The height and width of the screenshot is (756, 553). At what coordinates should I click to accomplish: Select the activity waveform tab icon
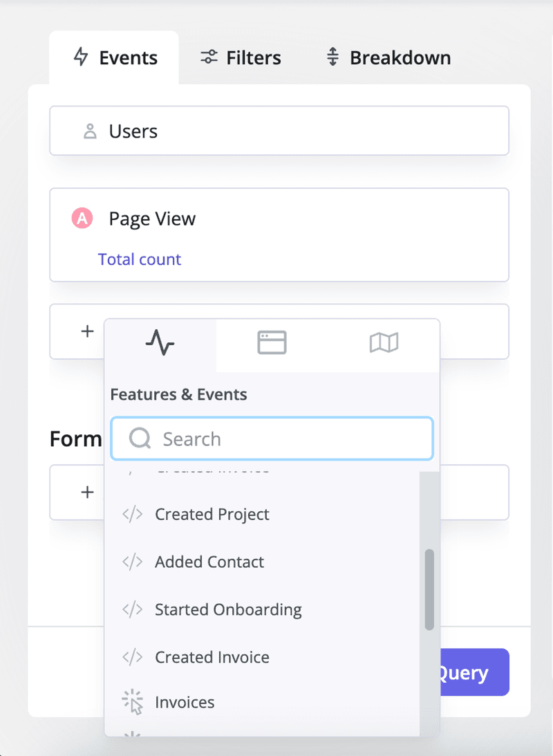[x=160, y=342]
